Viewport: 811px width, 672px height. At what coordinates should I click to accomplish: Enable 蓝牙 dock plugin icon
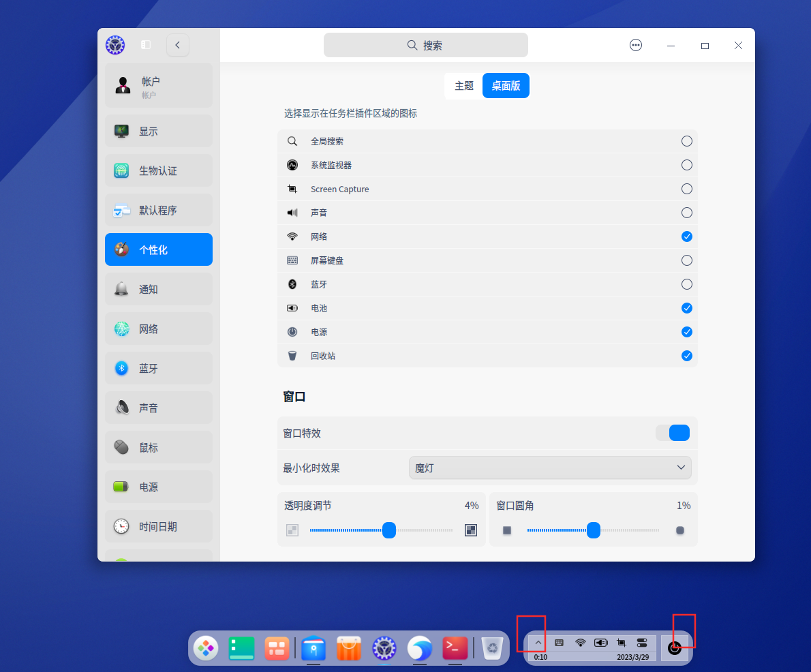[687, 284]
